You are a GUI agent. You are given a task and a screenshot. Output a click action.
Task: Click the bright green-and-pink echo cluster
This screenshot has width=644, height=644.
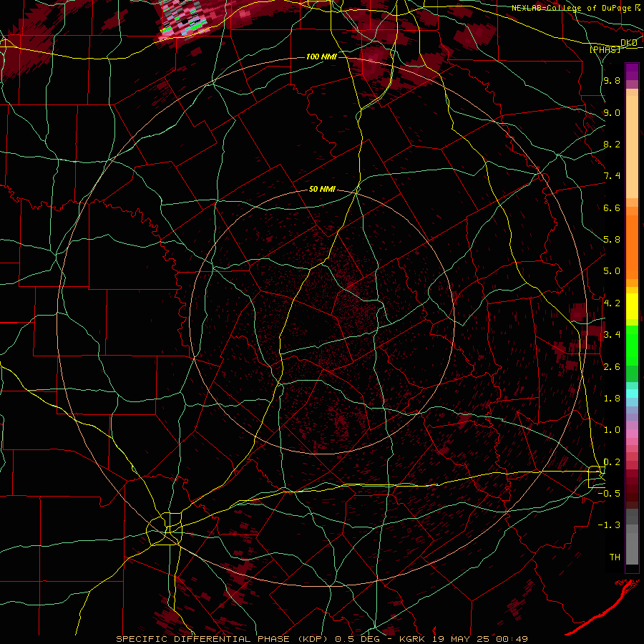tap(184, 19)
